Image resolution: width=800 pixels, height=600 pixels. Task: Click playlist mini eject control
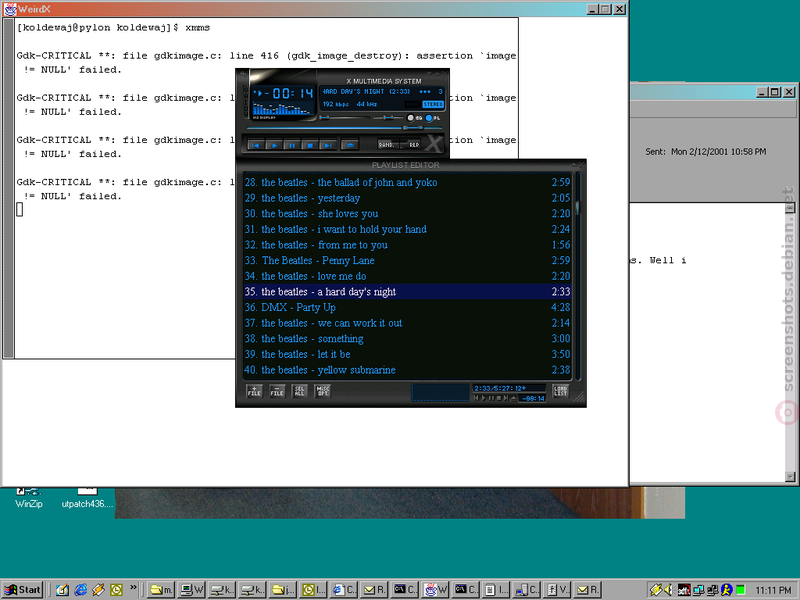(x=513, y=398)
